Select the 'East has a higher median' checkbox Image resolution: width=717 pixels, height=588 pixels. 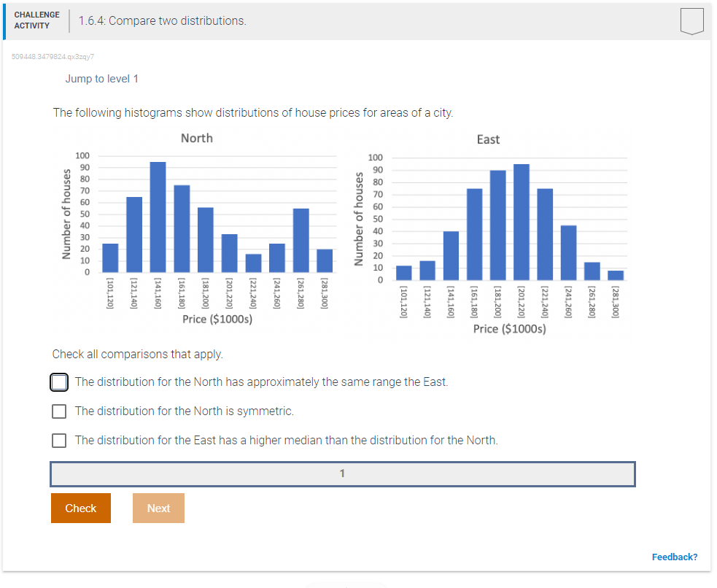pyautogui.click(x=58, y=440)
